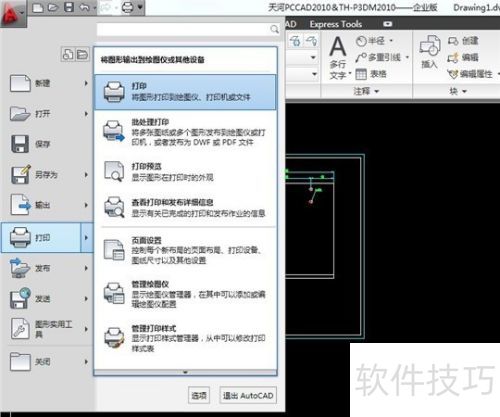Click the plot preview magnifier icon
Viewport: 500px width, 417px height.
(114, 171)
